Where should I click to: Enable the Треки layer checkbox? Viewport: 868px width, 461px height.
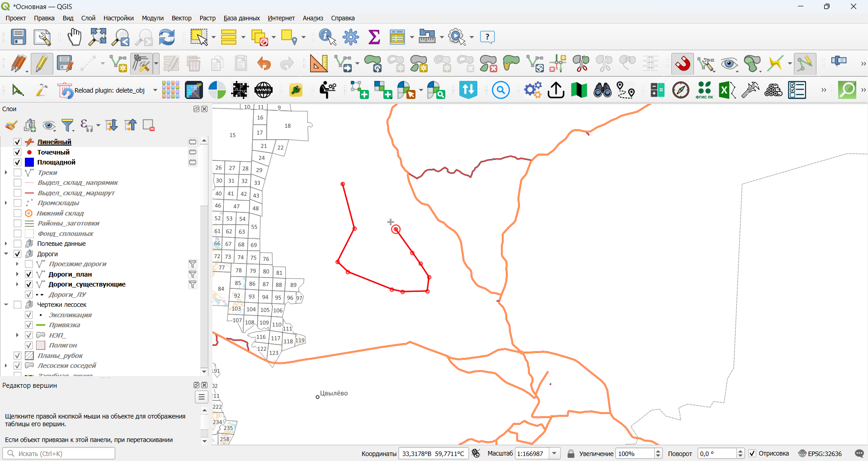pos(18,173)
